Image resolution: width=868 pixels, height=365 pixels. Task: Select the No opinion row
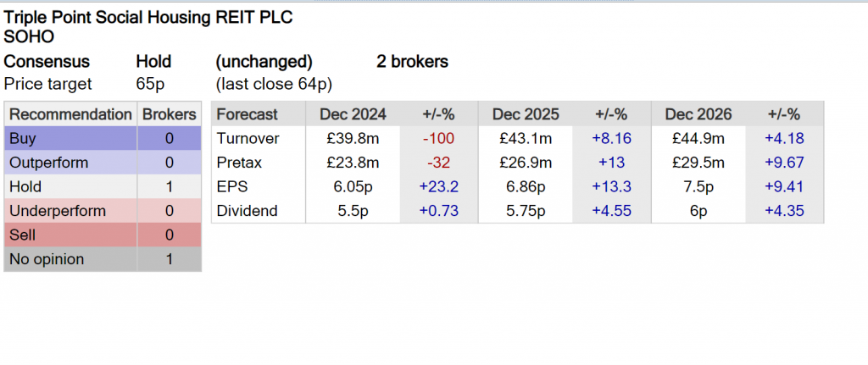(103, 259)
